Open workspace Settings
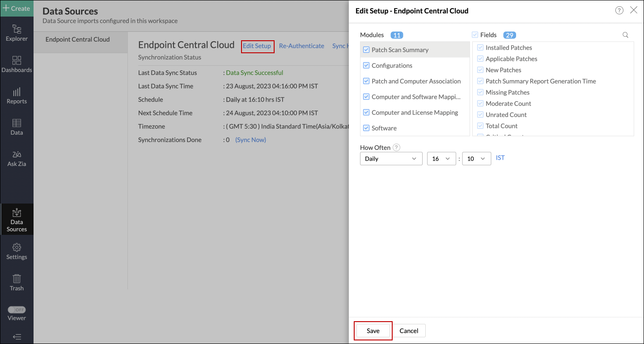This screenshot has height=344, width=644. [x=17, y=251]
